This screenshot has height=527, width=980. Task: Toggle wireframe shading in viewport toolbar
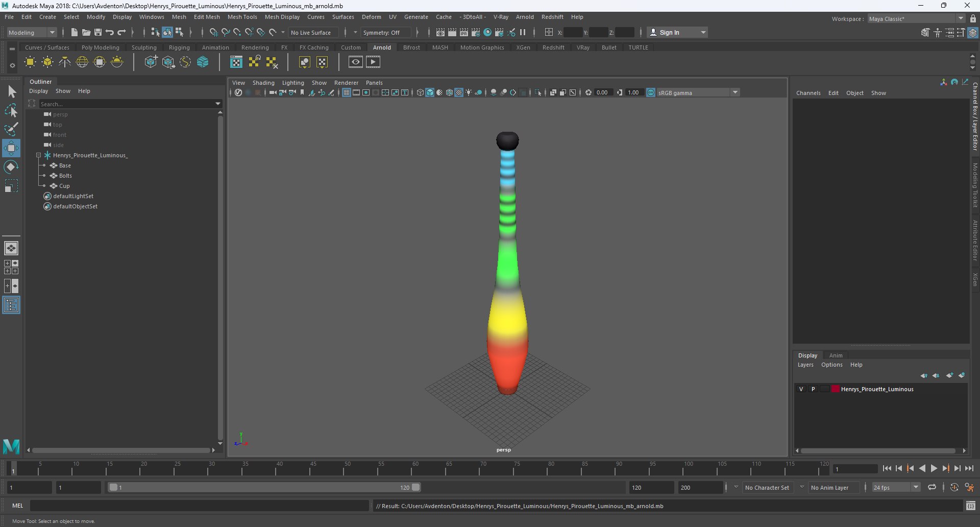click(x=420, y=92)
